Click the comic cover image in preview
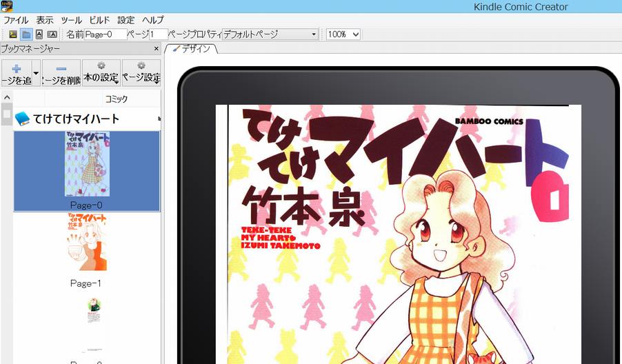 click(x=399, y=234)
